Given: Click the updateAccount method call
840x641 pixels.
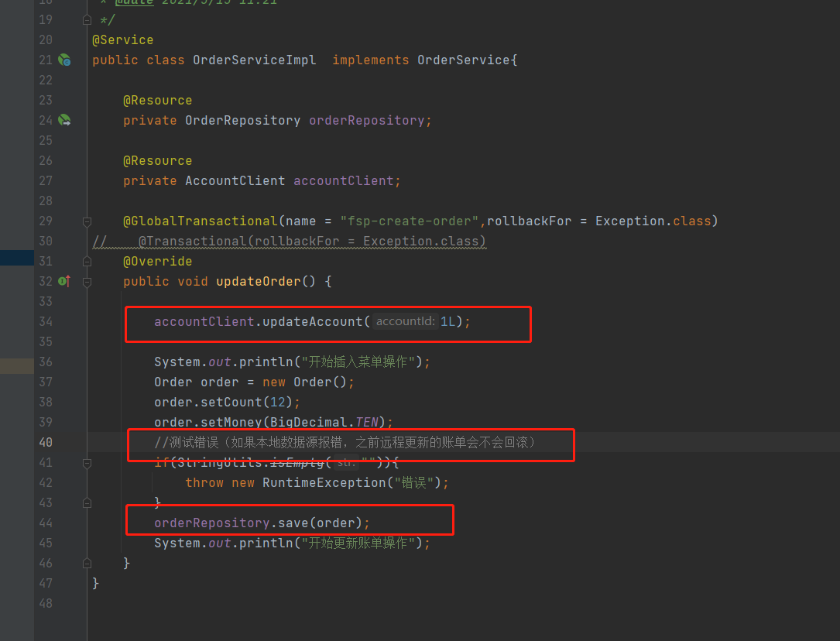Looking at the screenshot, I should point(313,322).
